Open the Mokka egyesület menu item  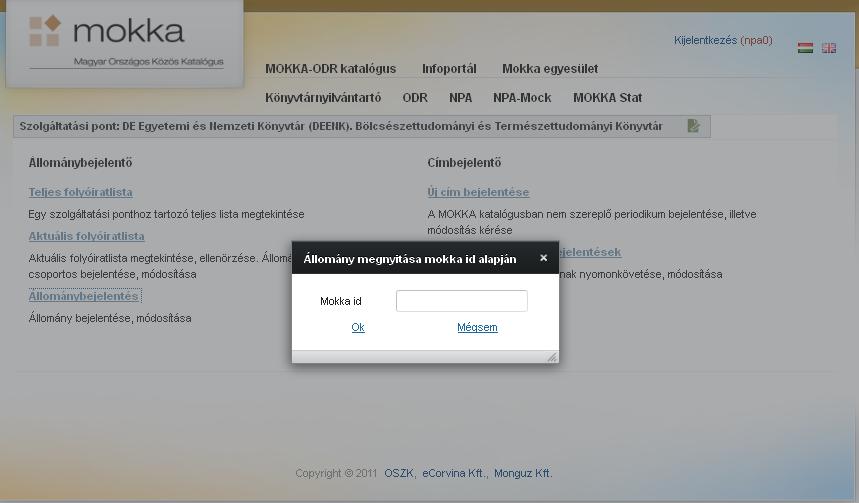(550, 69)
